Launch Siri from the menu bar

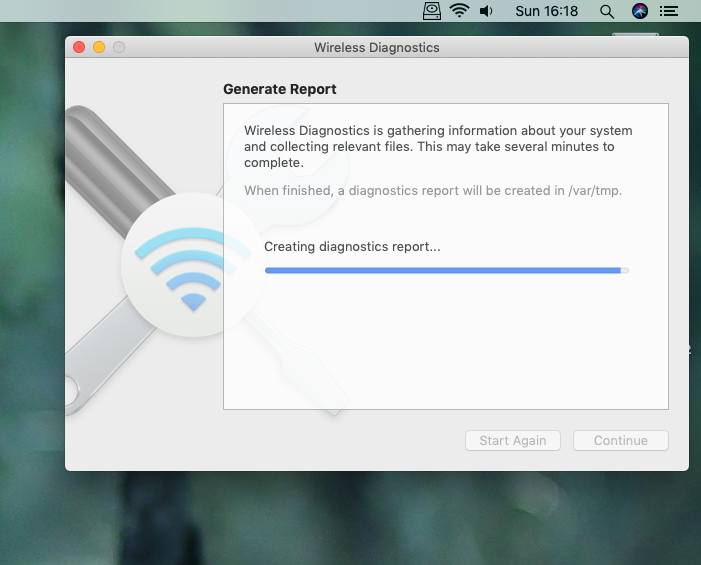point(640,11)
